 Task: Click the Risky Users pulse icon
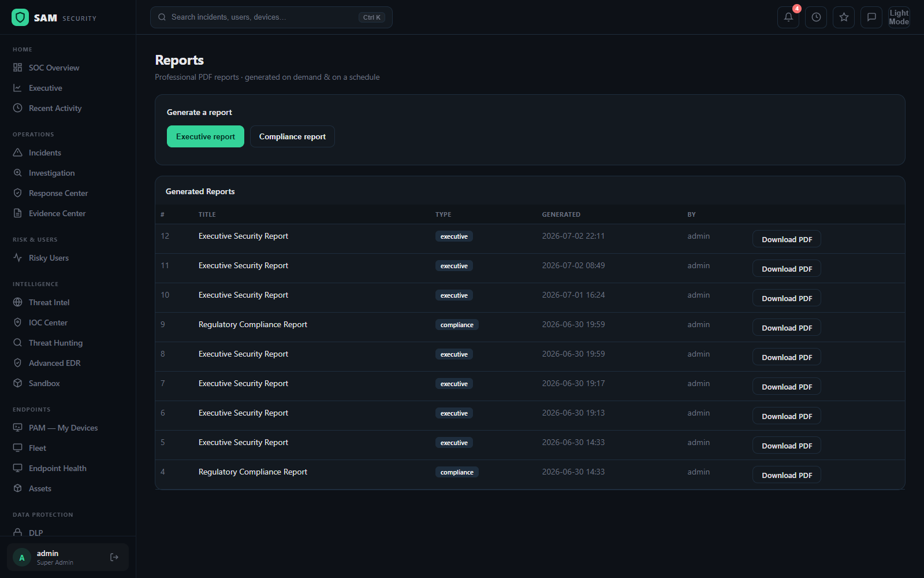coord(18,258)
